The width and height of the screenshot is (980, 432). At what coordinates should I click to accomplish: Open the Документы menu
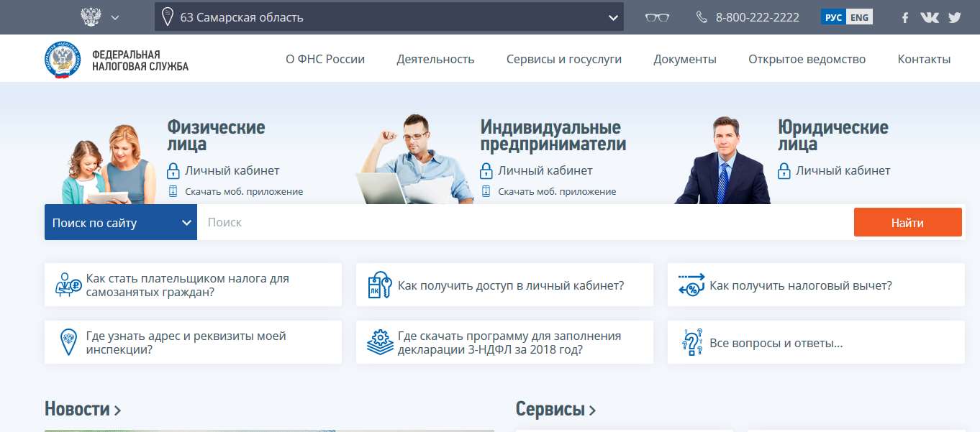pos(685,59)
